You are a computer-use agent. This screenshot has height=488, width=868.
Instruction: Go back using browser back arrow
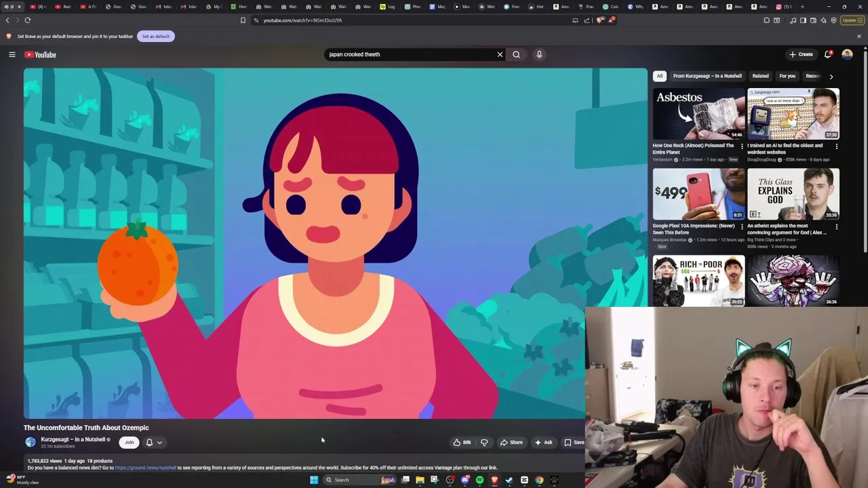[x=7, y=20]
